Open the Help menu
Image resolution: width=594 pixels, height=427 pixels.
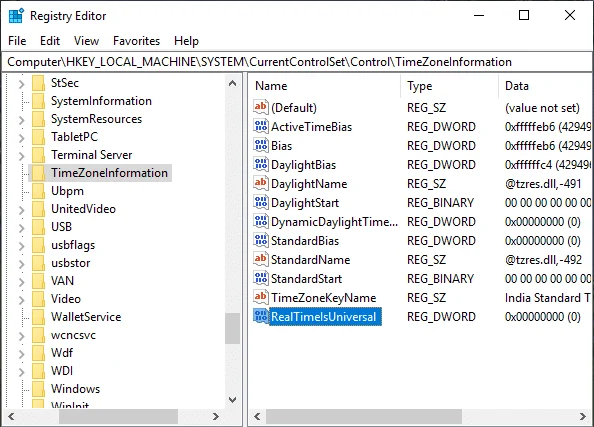(186, 41)
